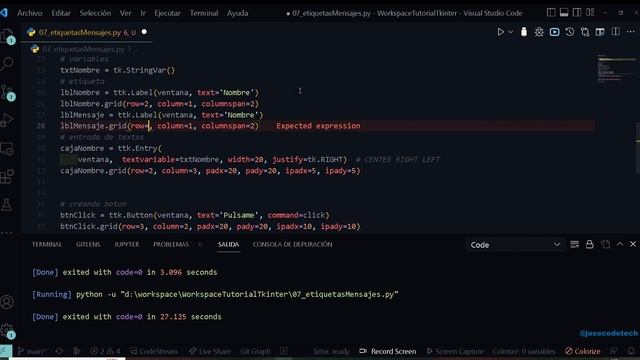Toggle the primary side bar layout
This screenshot has width=640, height=360.
(551, 13)
